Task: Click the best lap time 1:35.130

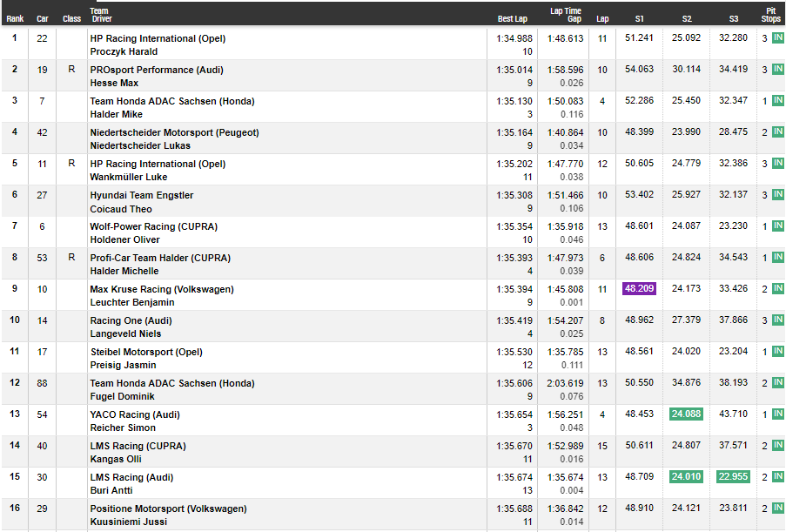Action: pyautogui.click(x=514, y=101)
